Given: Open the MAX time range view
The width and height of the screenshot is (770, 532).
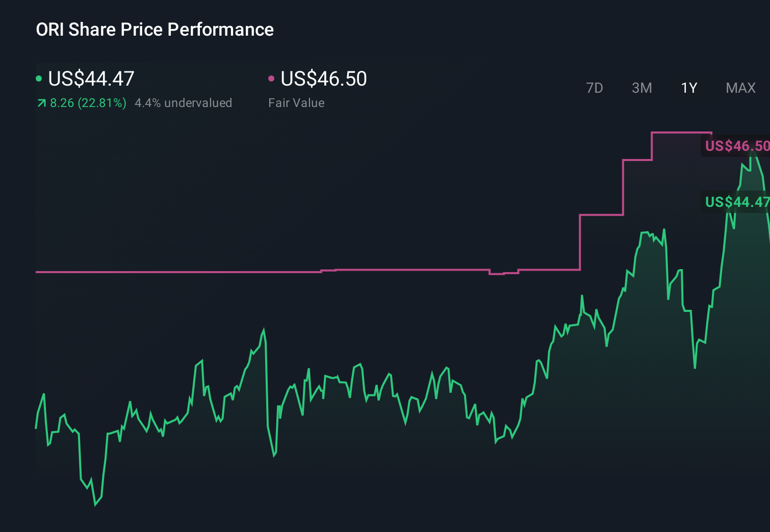Looking at the screenshot, I should [x=740, y=88].
